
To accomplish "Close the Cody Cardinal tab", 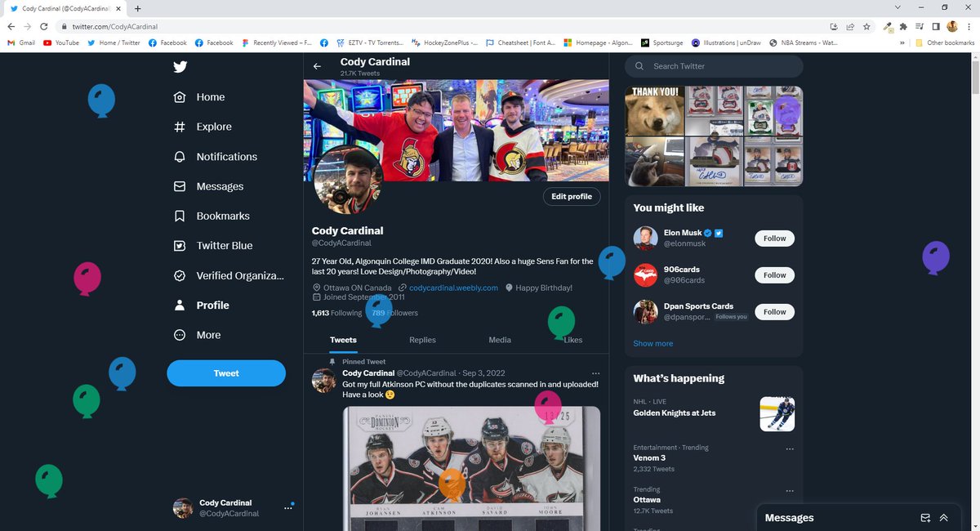I will click(x=118, y=8).
